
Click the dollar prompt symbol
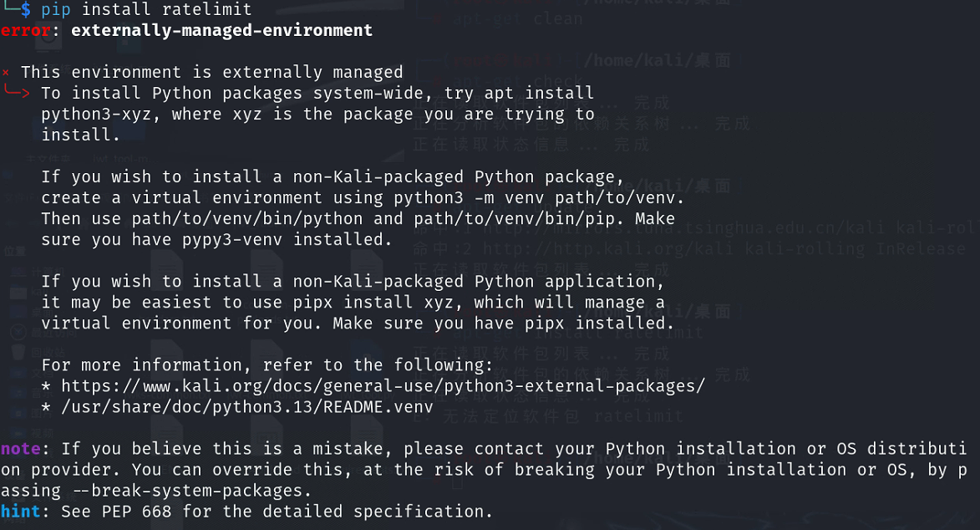(26, 10)
